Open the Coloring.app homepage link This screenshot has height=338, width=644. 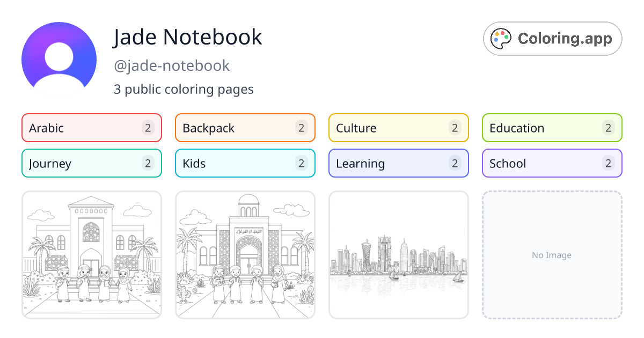[552, 38]
